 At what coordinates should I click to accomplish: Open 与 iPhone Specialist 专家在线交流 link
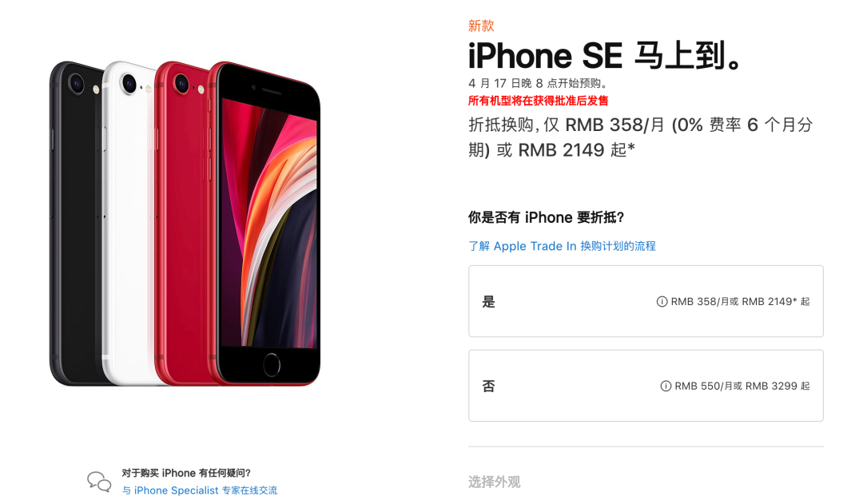(x=200, y=490)
